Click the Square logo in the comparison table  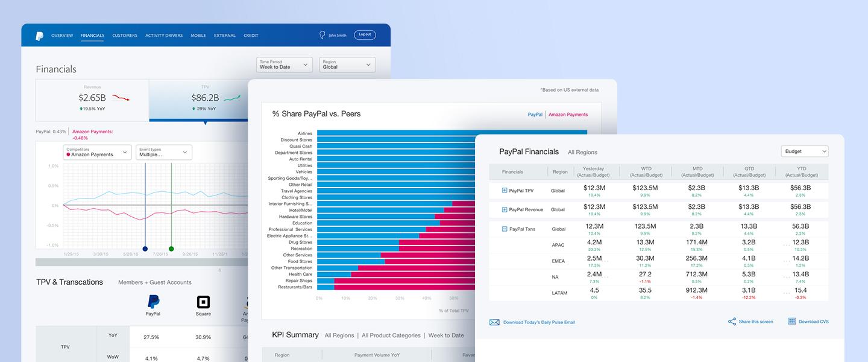click(x=203, y=302)
